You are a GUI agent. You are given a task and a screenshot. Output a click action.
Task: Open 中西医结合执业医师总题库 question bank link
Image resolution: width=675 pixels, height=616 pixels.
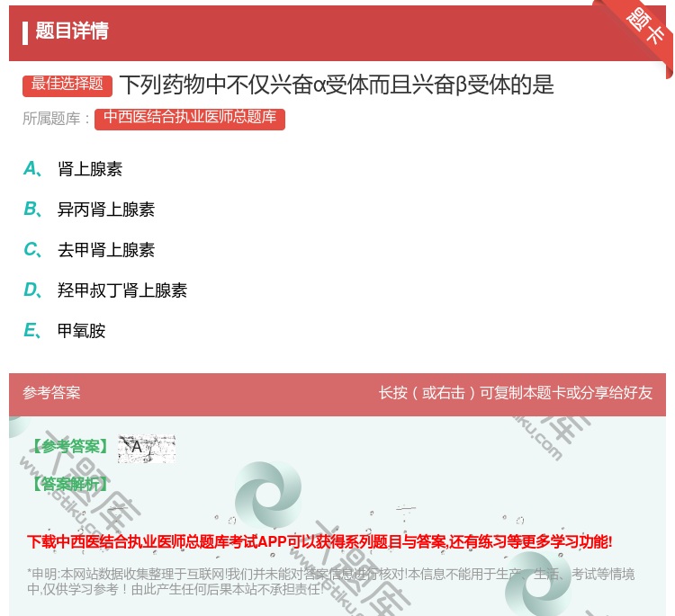tap(190, 119)
